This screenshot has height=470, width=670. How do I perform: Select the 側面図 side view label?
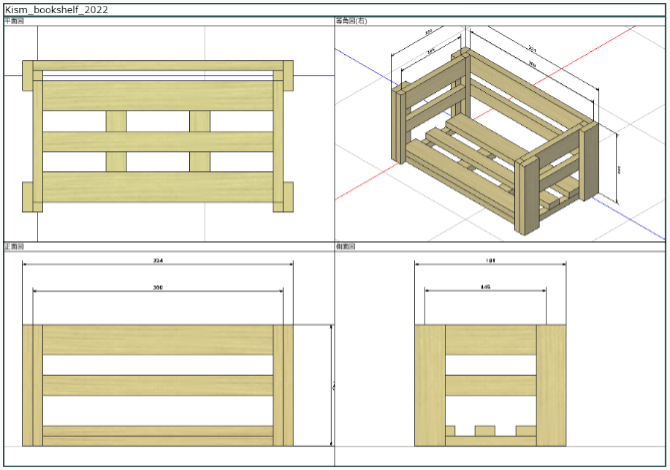pos(345,247)
